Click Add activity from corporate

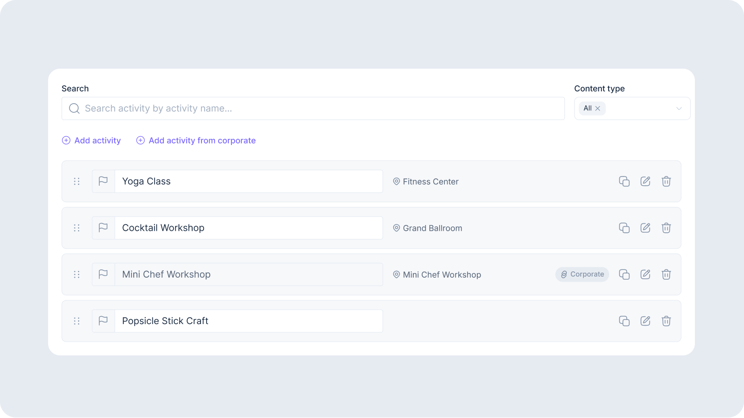[196, 141]
